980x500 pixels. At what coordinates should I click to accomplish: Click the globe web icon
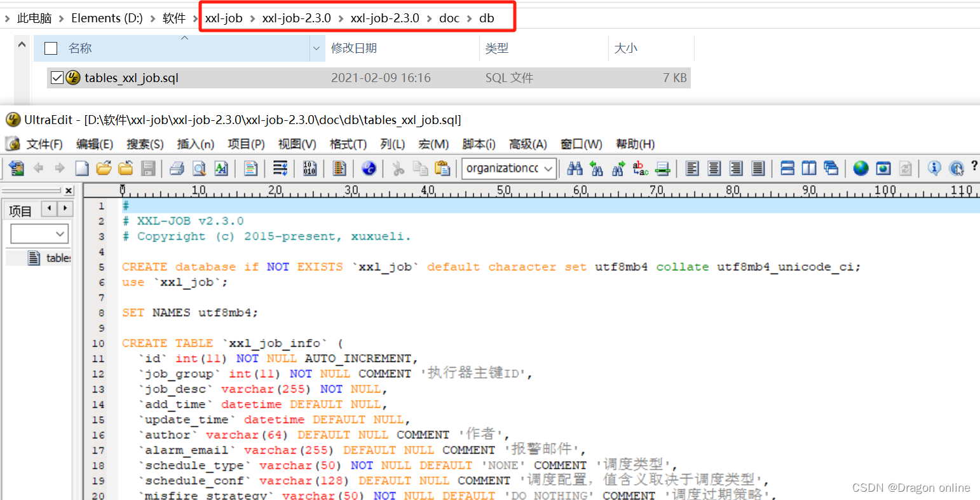coord(861,168)
